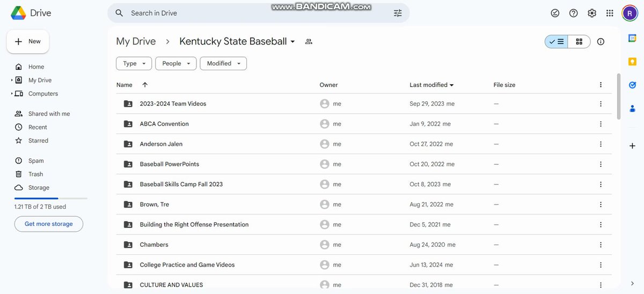This screenshot has width=644, height=294.
Task: Click the offline ready checkmark icon
Action: (555, 13)
